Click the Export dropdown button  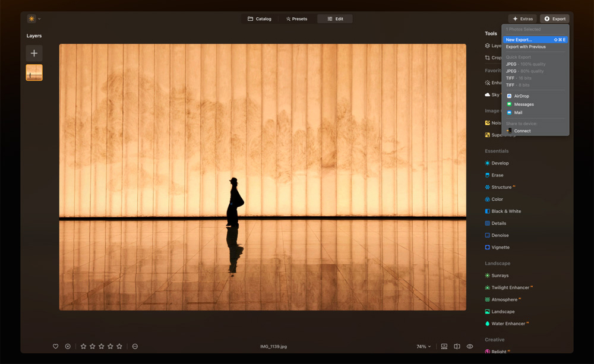(x=555, y=19)
